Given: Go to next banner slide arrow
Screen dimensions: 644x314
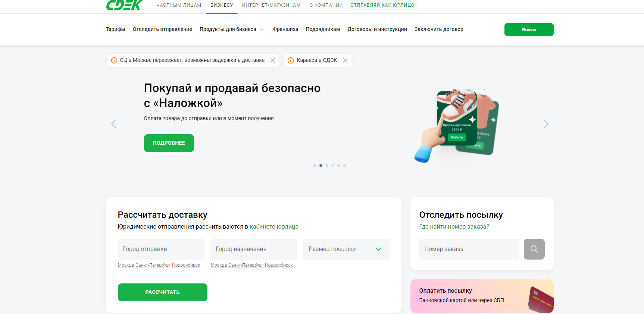Looking at the screenshot, I should (x=546, y=124).
